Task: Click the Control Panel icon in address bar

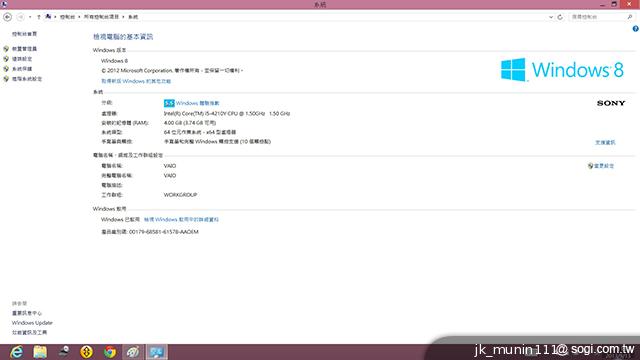Action: click(49, 17)
